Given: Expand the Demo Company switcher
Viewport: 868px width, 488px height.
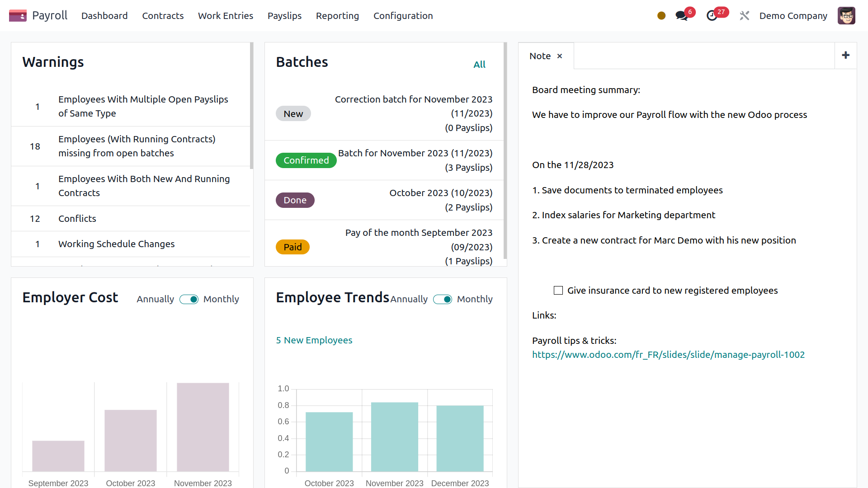Looking at the screenshot, I should (x=793, y=16).
